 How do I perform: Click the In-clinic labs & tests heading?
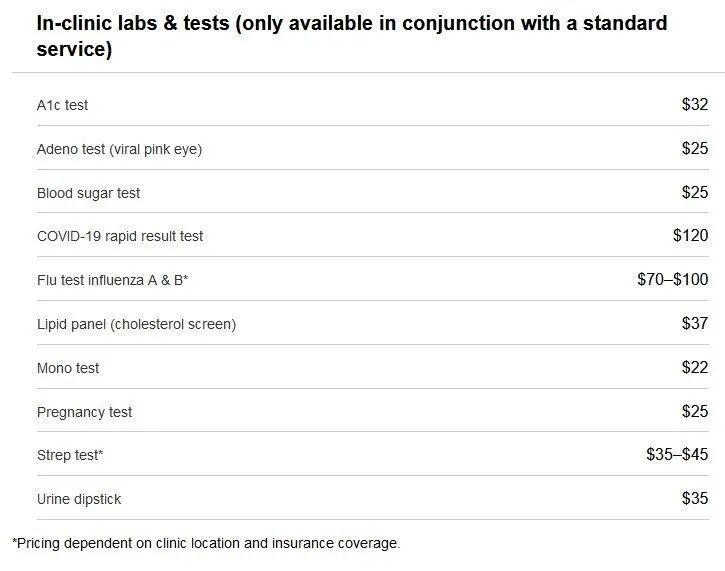click(x=351, y=35)
